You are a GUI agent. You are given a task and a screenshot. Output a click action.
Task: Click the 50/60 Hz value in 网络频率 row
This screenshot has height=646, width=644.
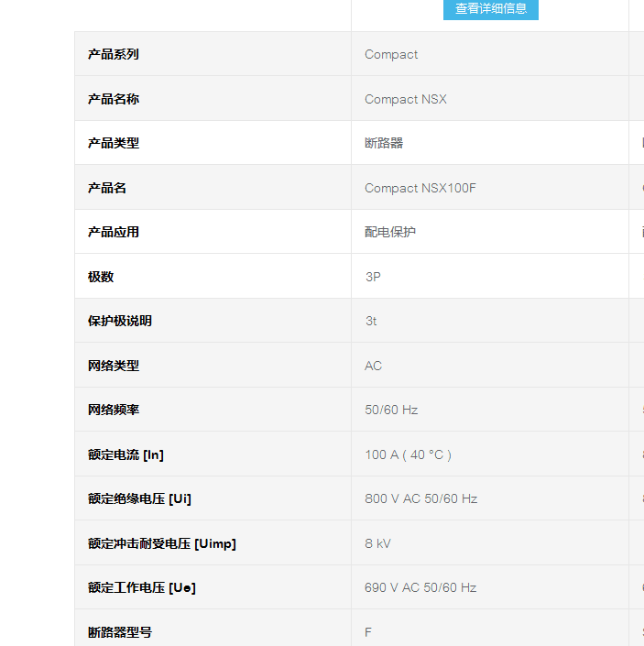(391, 410)
